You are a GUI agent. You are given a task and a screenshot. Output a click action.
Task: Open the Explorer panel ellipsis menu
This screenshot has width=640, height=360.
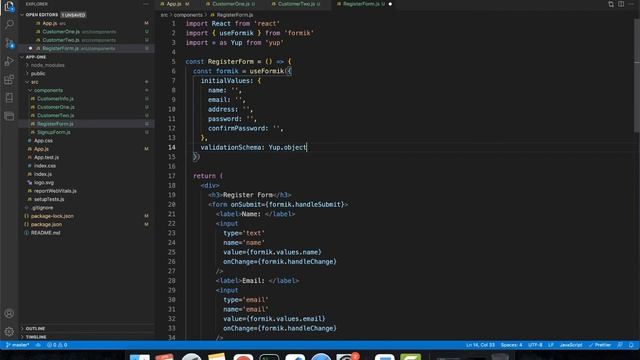(x=146, y=4)
